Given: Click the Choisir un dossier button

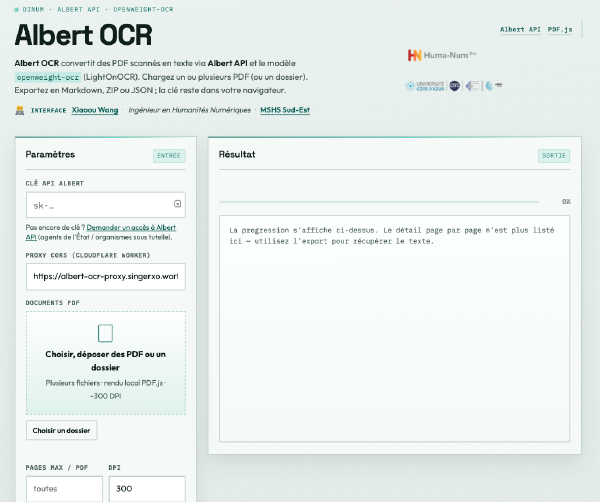Looking at the screenshot, I should (x=62, y=430).
